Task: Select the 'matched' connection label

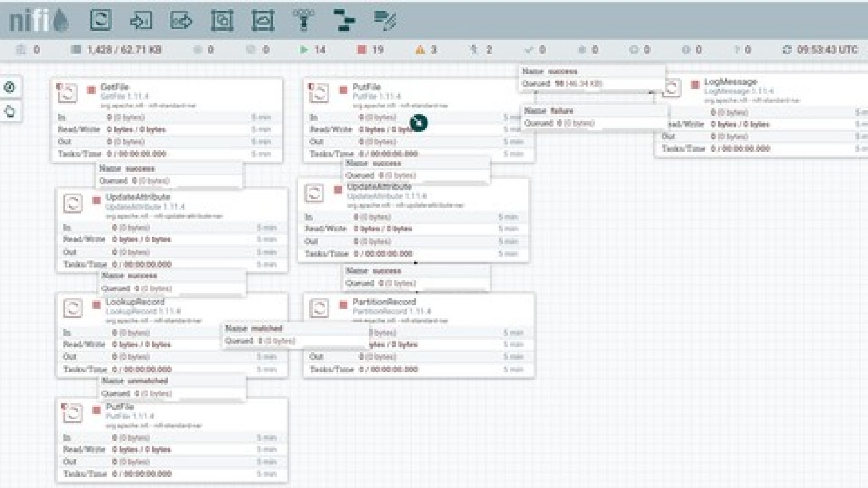Action: [x=295, y=335]
